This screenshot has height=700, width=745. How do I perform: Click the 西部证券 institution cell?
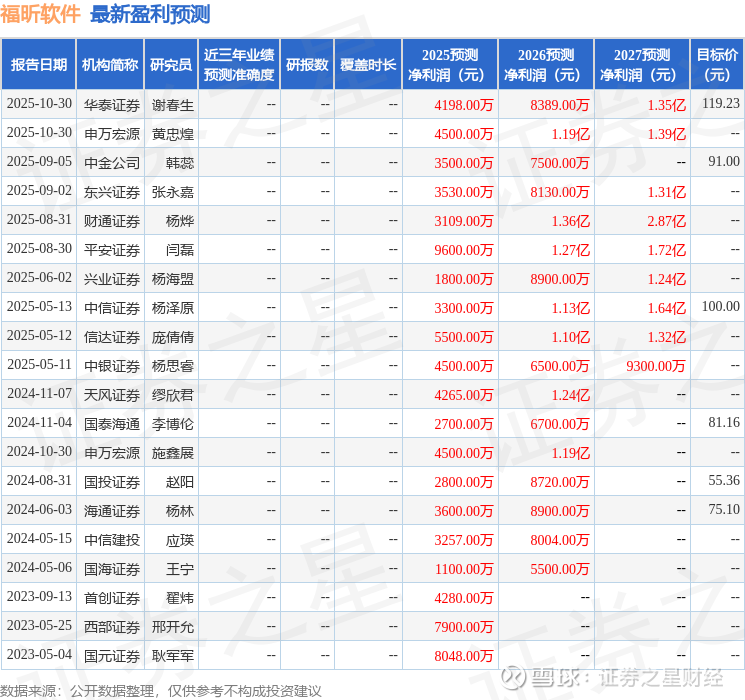(x=112, y=627)
